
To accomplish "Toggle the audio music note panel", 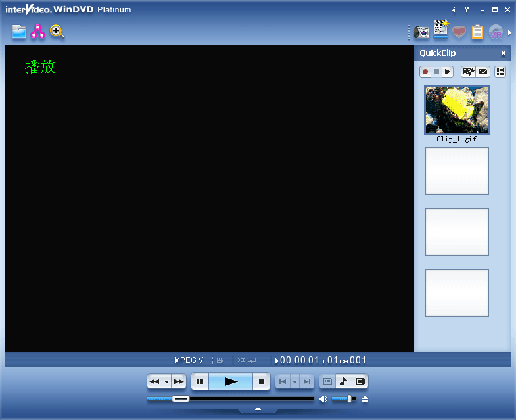I will (343, 381).
